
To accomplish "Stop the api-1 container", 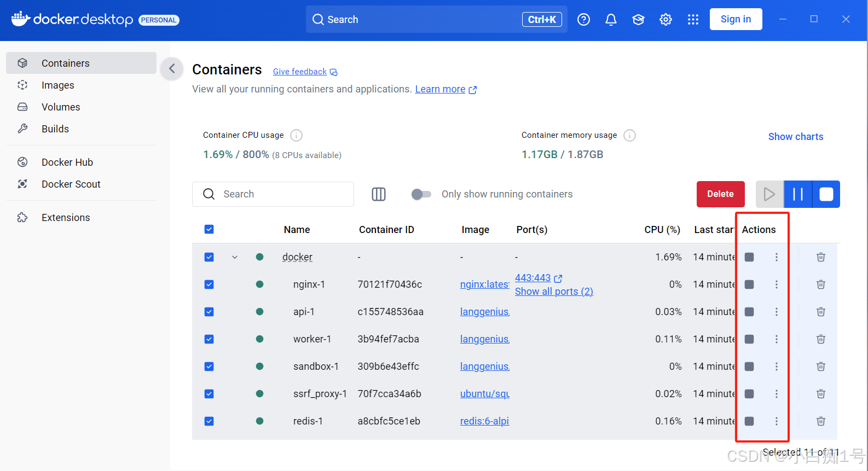I will click(x=750, y=312).
